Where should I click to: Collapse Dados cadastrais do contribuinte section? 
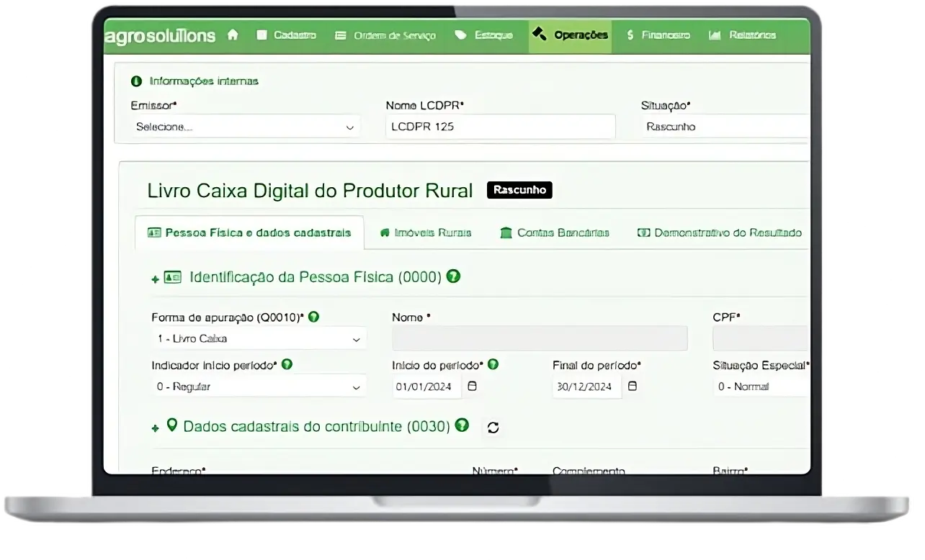[x=156, y=427]
